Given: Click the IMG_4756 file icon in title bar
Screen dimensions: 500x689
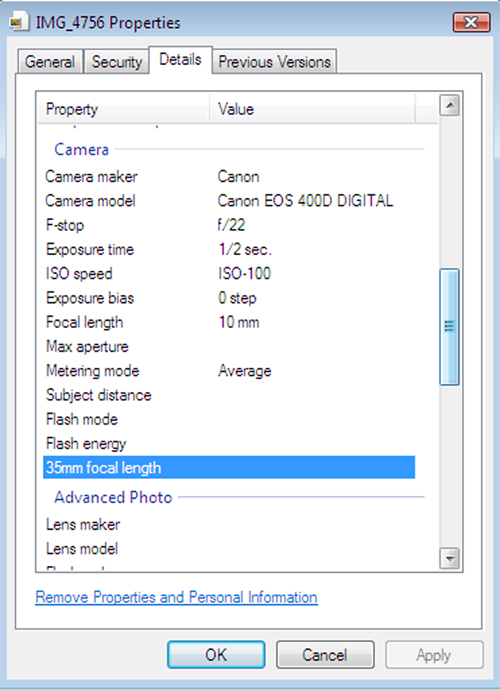Looking at the screenshot, I should click(18, 22).
